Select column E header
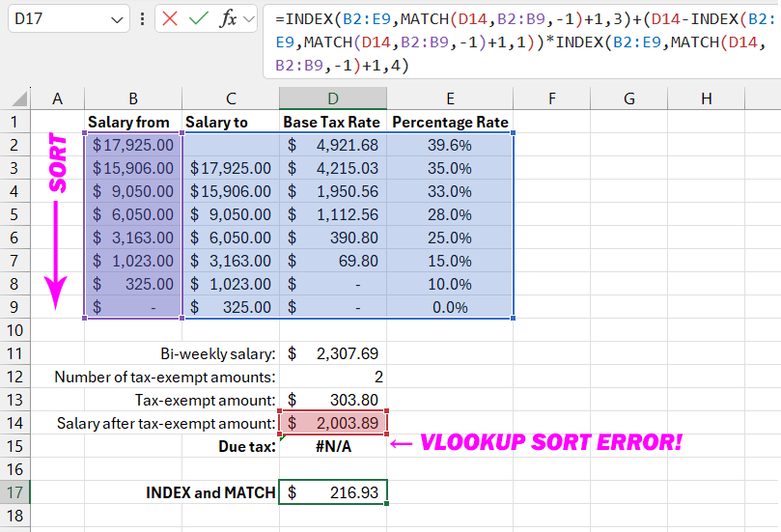Screen dimensions: 781x532 click(450, 98)
